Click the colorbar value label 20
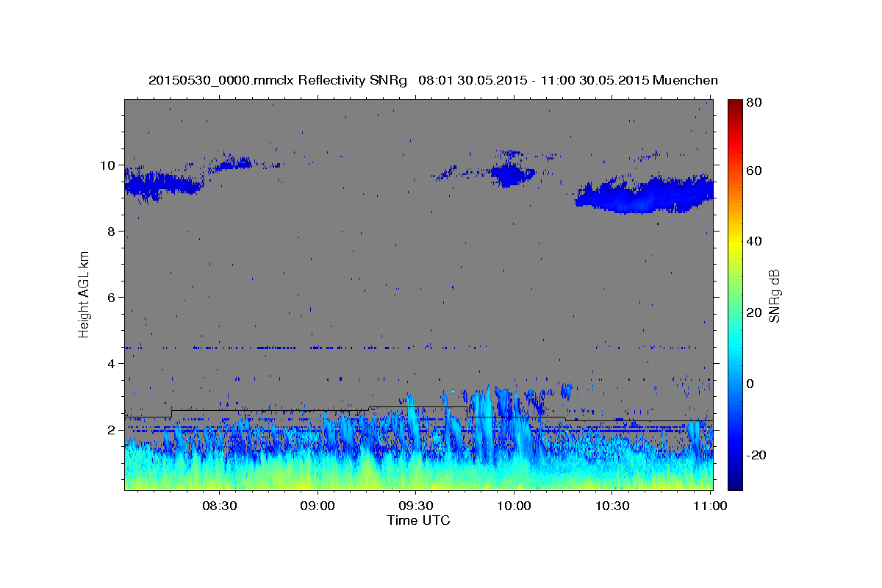Viewport: 882px width, 588px height. point(755,312)
